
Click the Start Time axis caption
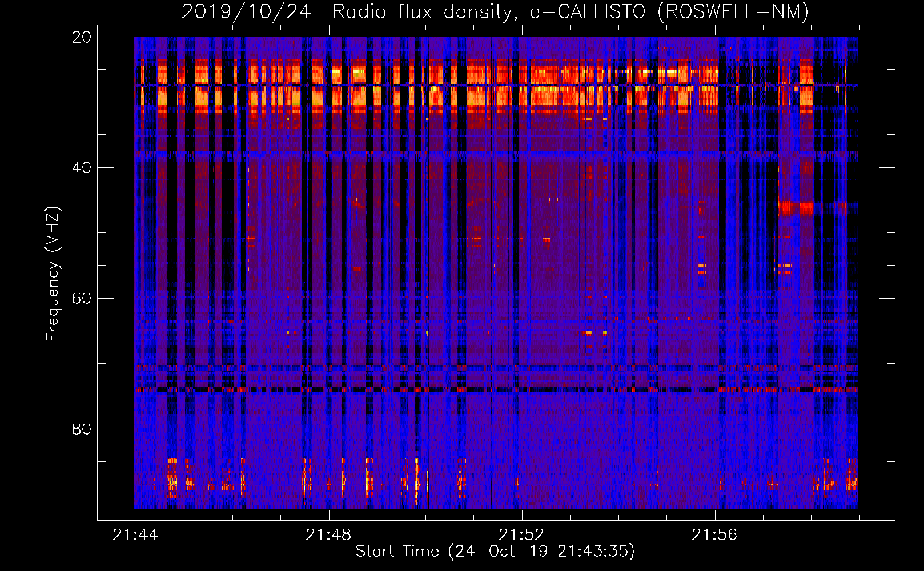(x=495, y=552)
